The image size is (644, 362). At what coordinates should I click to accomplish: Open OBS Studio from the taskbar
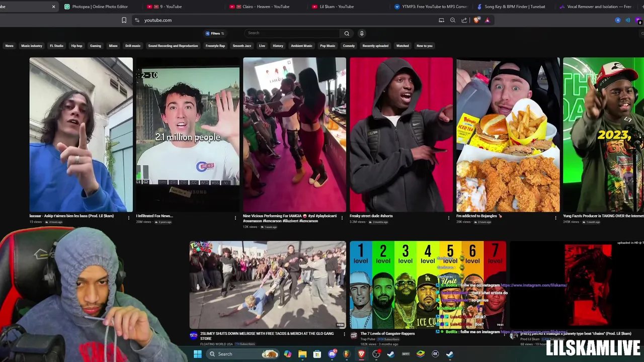point(376,354)
